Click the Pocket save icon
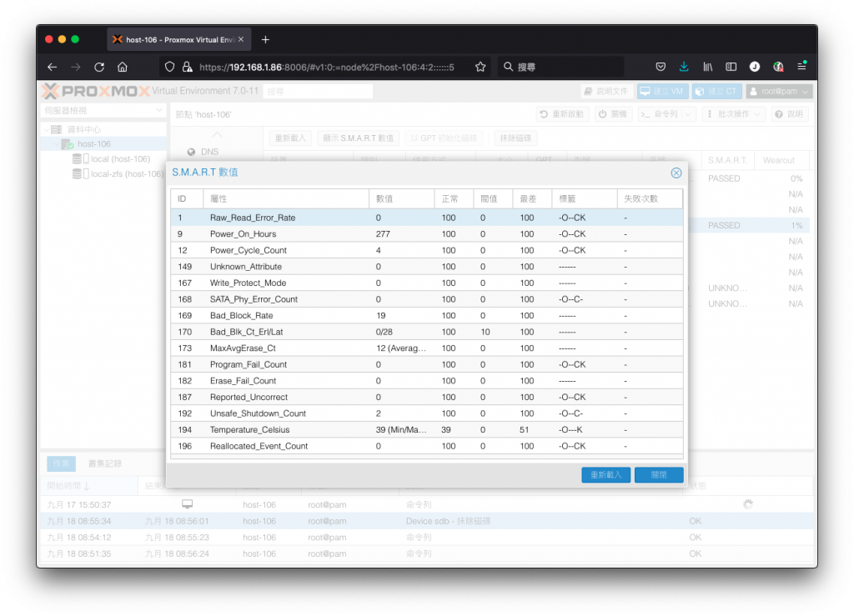Image resolution: width=854 pixels, height=616 pixels. (661, 67)
